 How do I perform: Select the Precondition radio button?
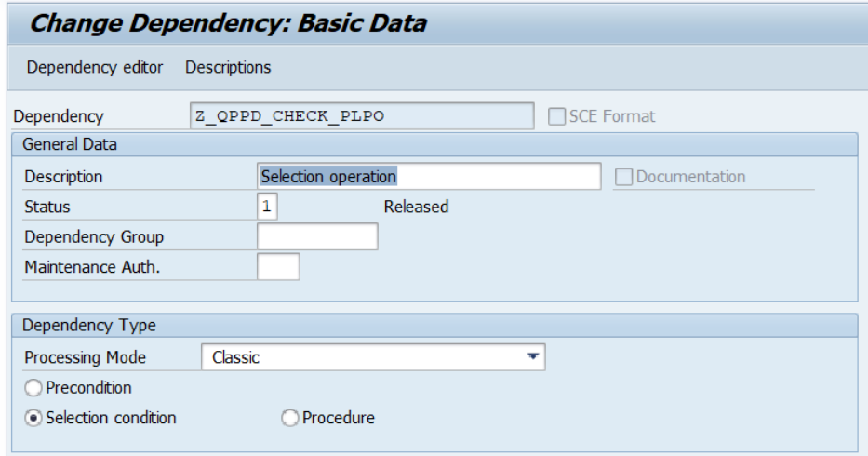(33, 387)
